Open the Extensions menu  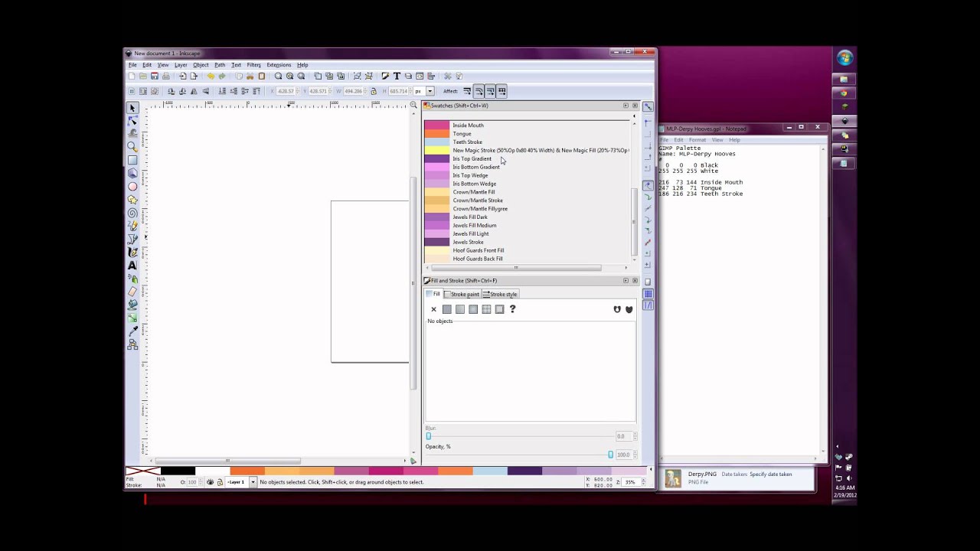(x=279, y=65)
